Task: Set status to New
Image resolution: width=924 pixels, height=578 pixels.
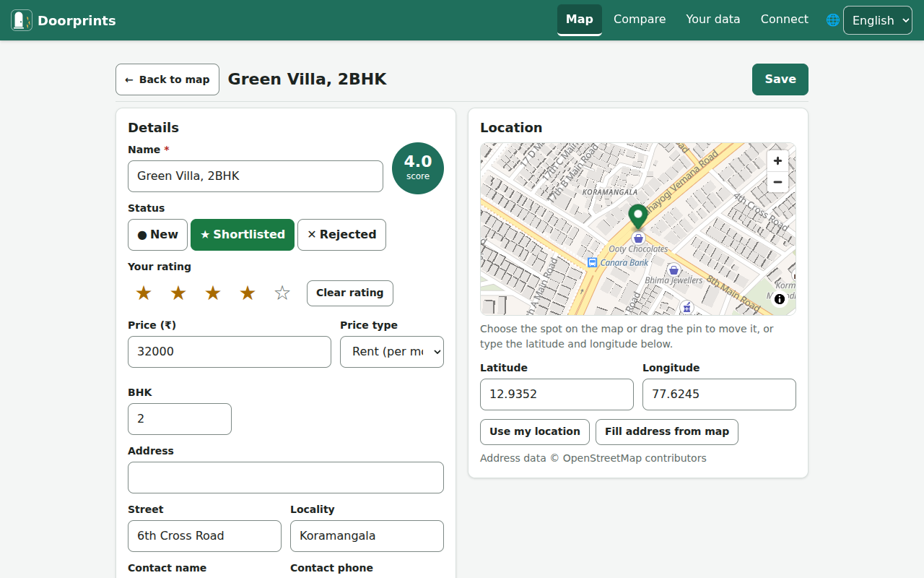Action: tap(157, 235)
